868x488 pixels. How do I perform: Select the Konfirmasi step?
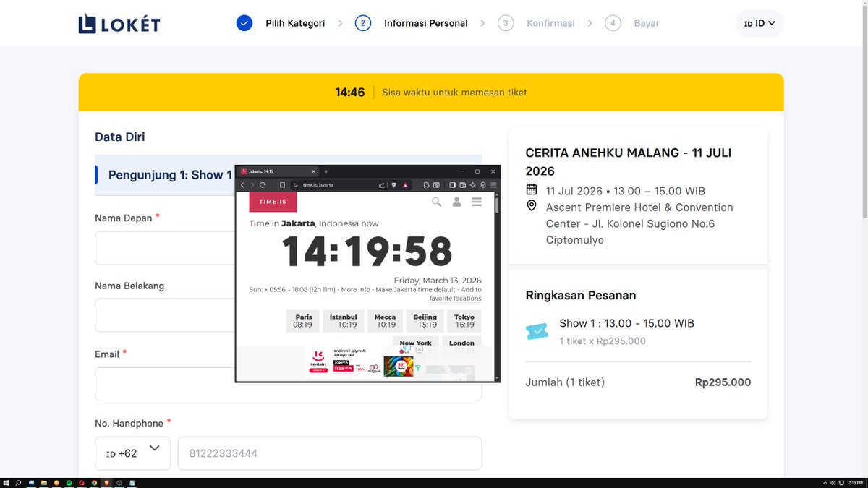(x=550, y=22)
